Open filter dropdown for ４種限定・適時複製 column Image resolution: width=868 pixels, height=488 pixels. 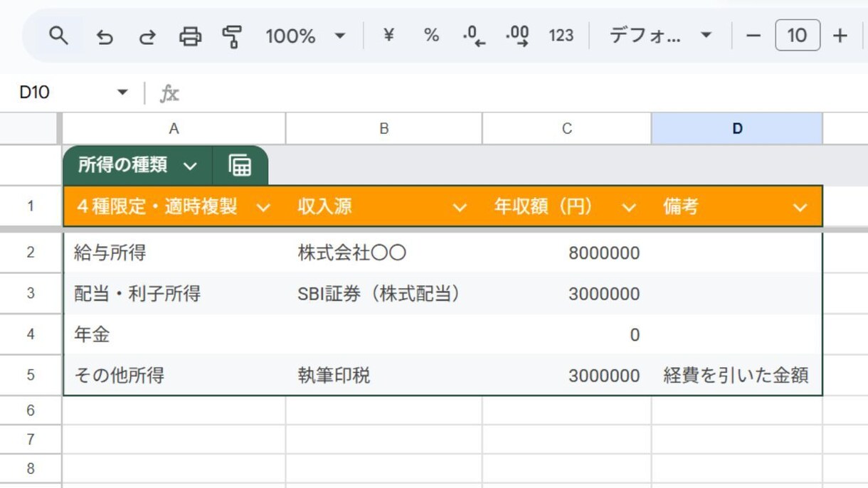coord(263,208)
